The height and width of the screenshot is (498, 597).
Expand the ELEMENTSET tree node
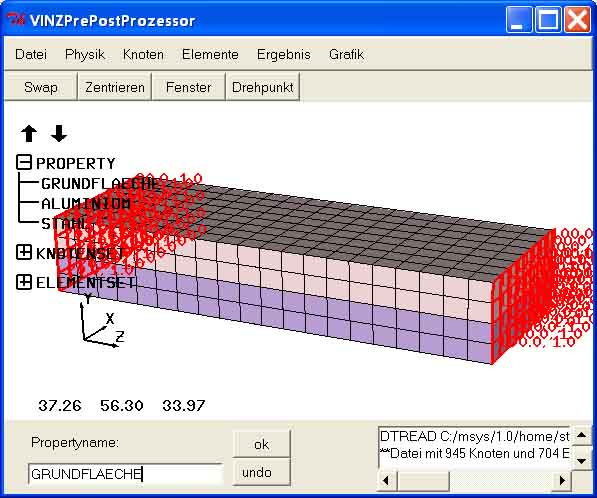[24, 282]
